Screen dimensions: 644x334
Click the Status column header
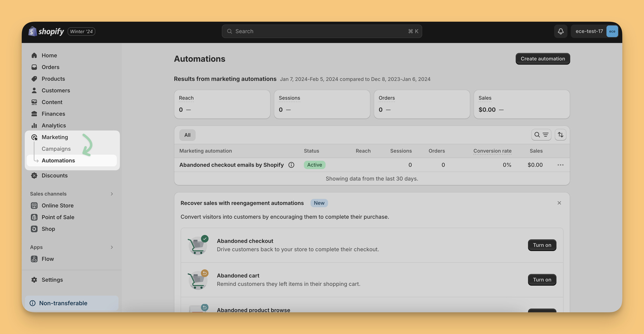pyautogui.click(x=311, y=151)
